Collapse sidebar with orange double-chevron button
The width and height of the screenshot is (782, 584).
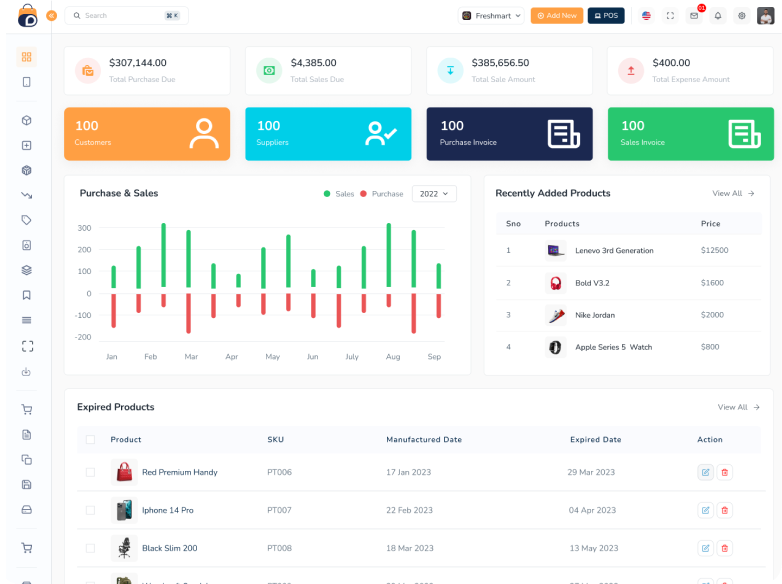pyautogui.click(x=51, y=16)
